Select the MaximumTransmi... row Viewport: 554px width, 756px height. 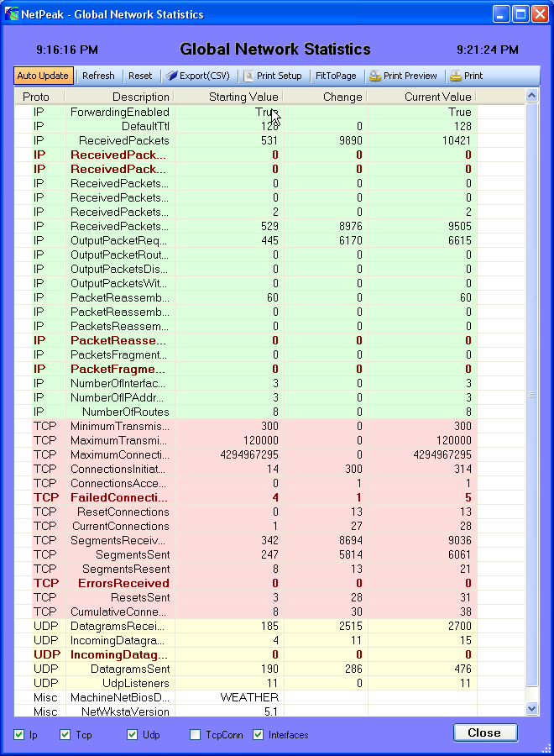tap(246, 441)
